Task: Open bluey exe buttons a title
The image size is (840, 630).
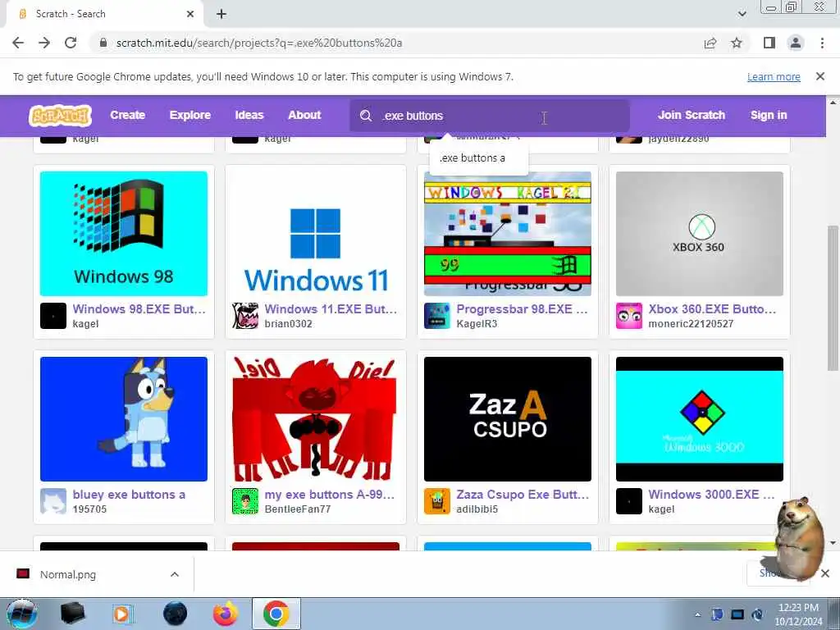Action: pyautogui.click(x=129, y=495)
